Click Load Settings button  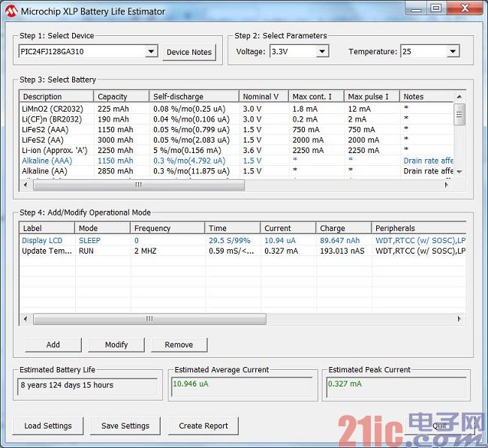(48, 425)
